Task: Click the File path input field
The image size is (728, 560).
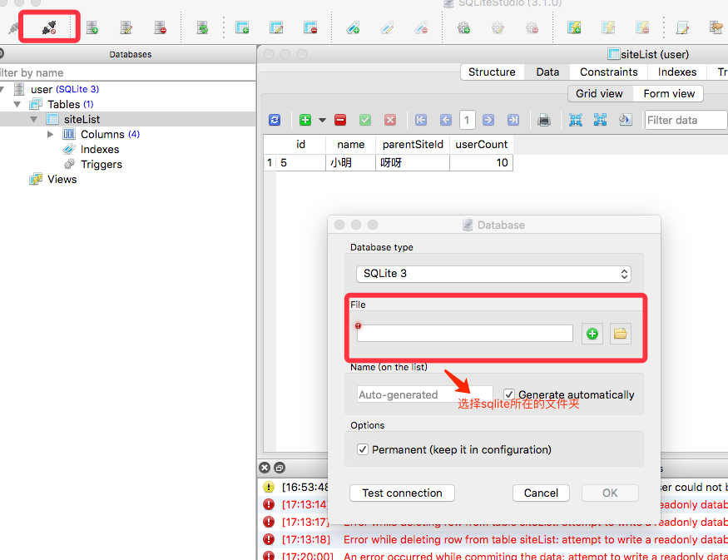Action: tap(465, 334)
